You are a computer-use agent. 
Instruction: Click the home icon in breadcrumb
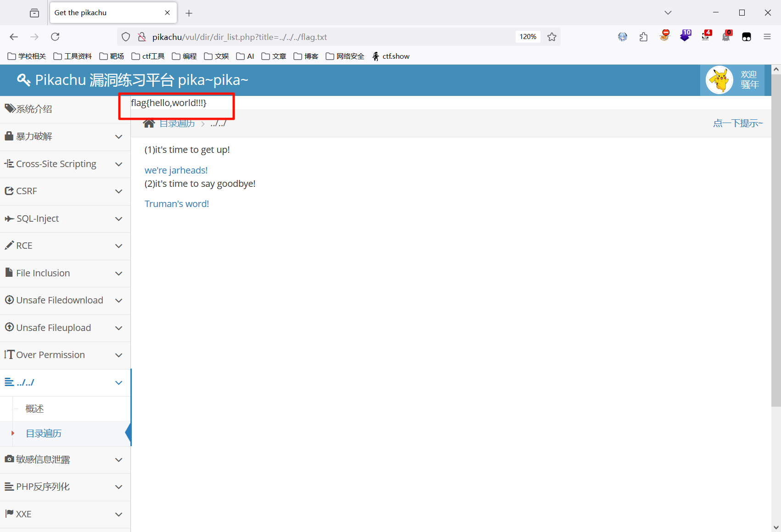click(149, 123)
